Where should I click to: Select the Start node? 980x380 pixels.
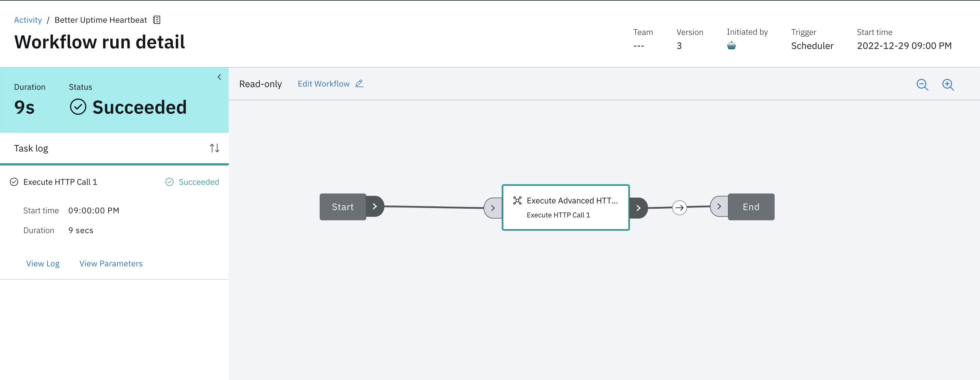(x=343, y=207)
